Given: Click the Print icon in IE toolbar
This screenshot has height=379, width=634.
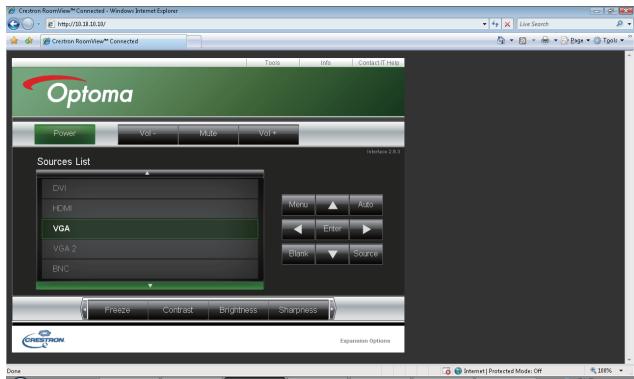Looking at the screenshot, I should pos(545,40).
